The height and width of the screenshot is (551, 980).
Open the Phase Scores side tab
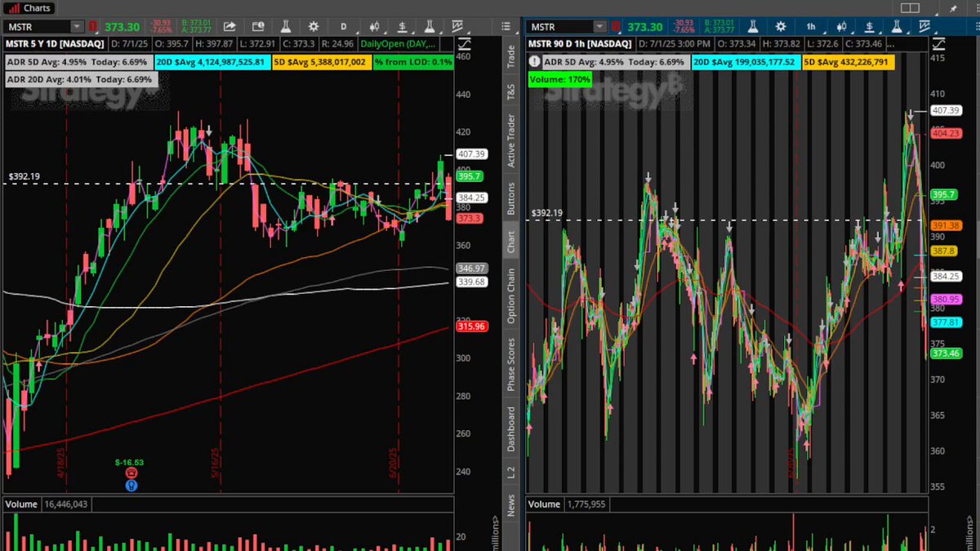512,364
